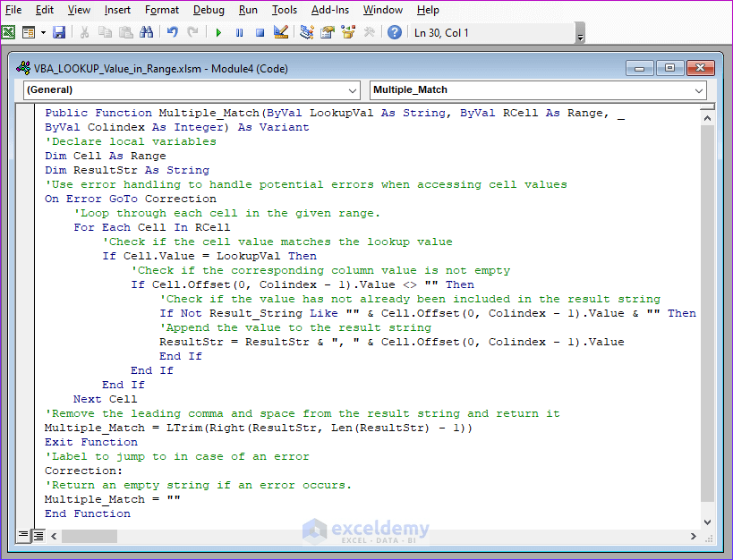
Task: Open the Multiple_Match procedure dropdown
Action: point(698,89)
